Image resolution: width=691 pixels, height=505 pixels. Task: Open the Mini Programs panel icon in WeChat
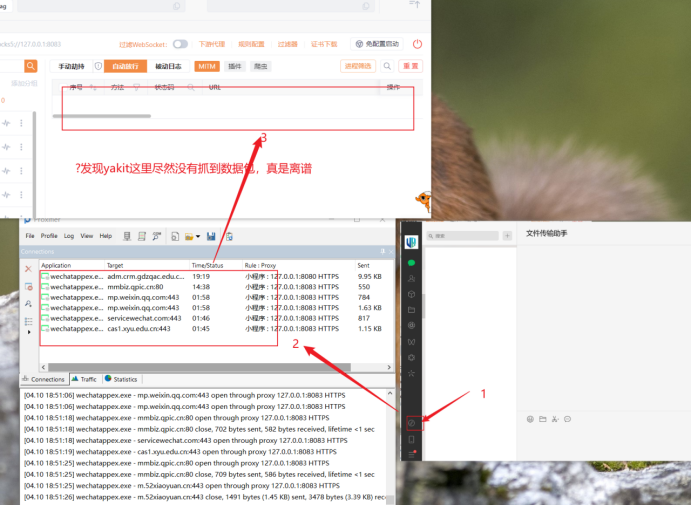click(x=411, y=423)
